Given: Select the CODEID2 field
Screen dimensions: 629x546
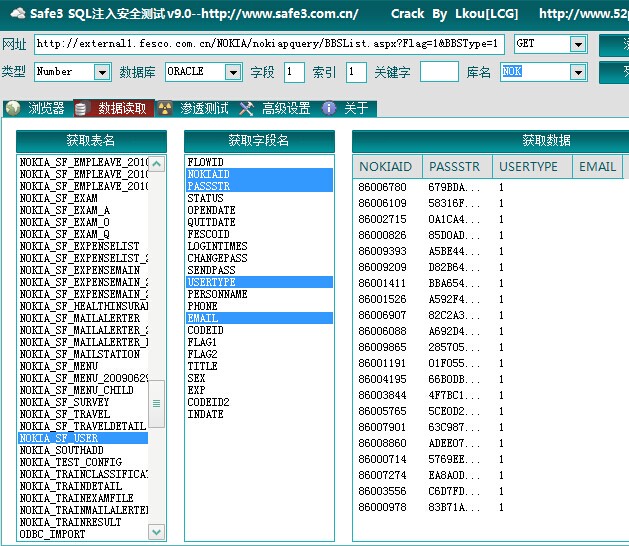Looking at the screenshot, I should pyautogui.click(x=259, y=402).
